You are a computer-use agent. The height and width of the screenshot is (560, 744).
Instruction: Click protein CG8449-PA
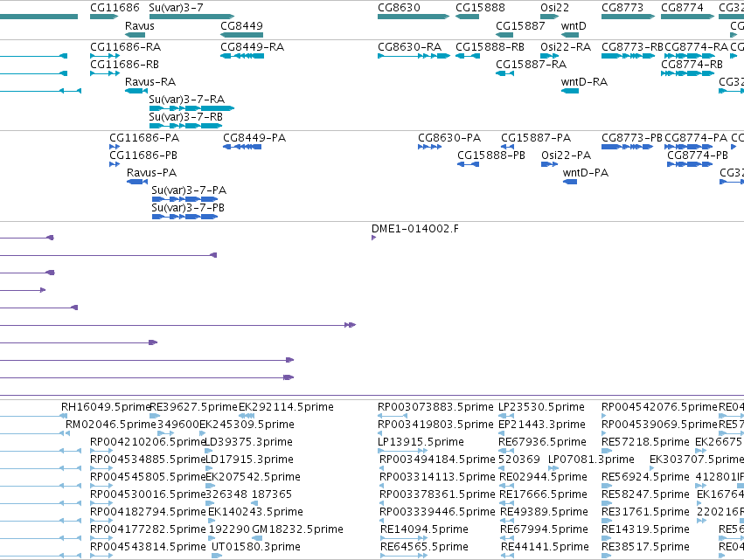point(254,138)
